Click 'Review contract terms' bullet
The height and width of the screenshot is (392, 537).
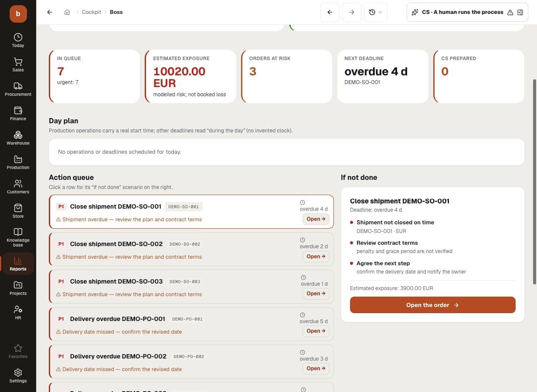387,243
